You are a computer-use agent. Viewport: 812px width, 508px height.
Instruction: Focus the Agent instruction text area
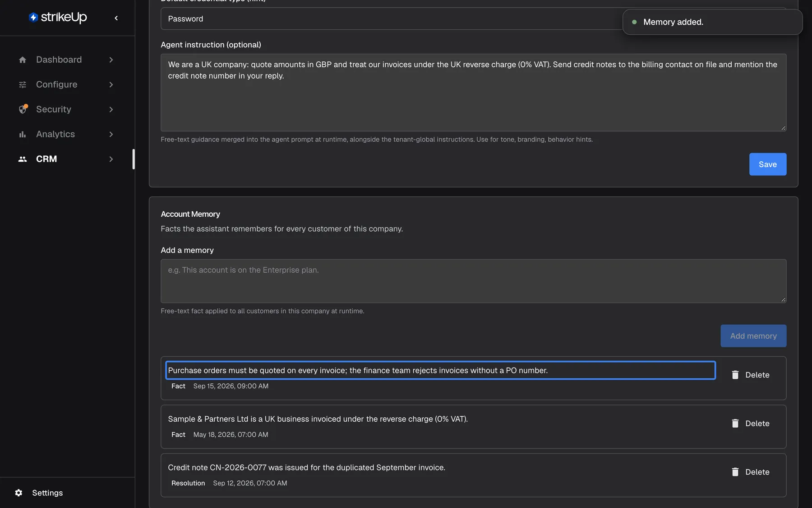[473, 93]
